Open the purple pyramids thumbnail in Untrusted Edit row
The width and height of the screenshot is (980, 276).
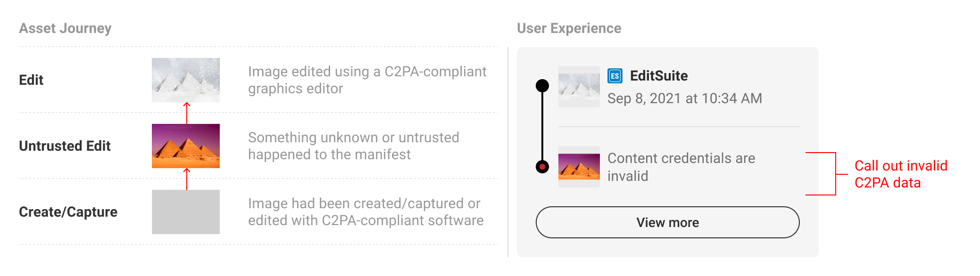(x=186, y=146)
